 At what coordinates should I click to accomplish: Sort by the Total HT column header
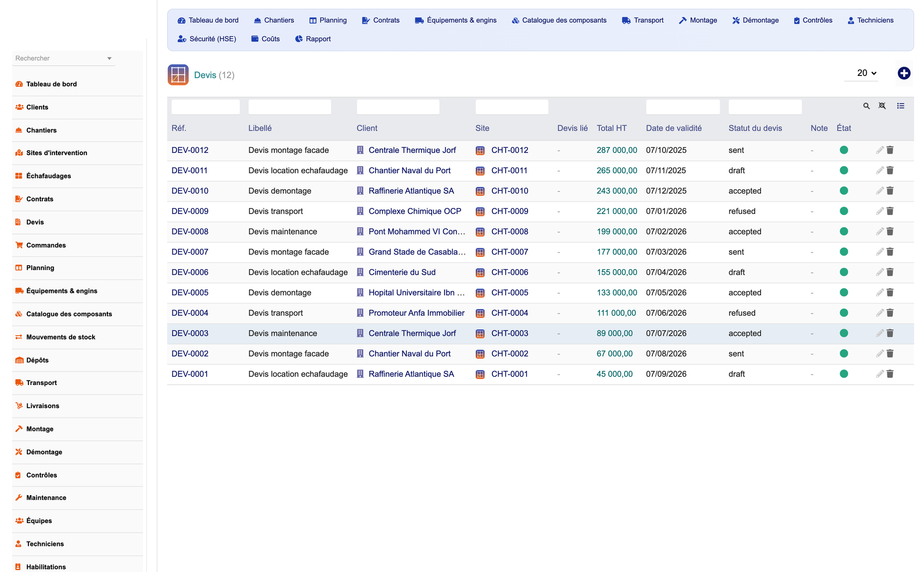612,128
